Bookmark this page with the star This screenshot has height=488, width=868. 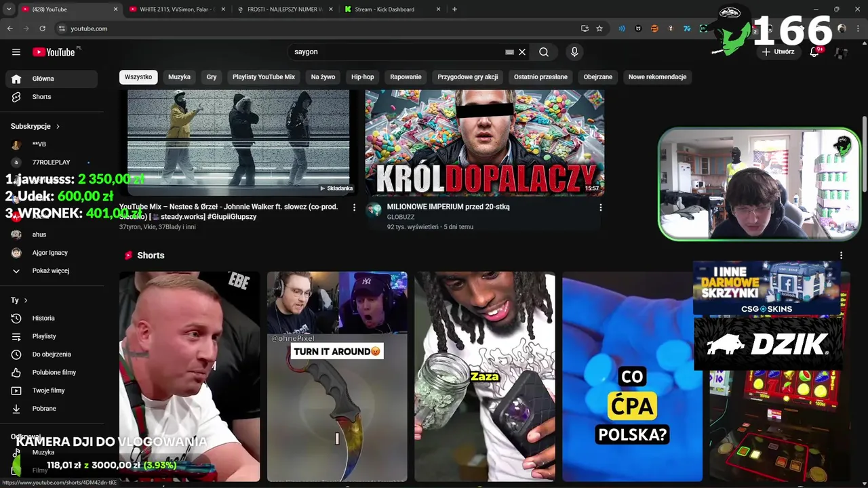[x=599, y=28]
